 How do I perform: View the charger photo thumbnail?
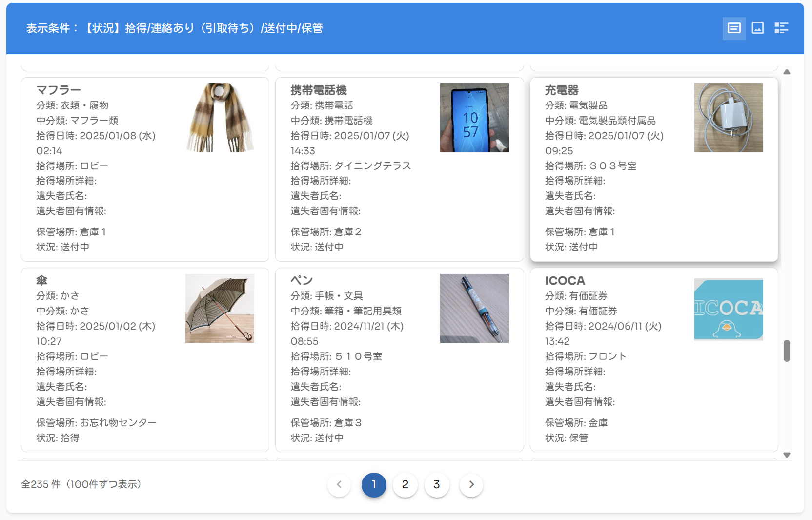click(729, 118)
